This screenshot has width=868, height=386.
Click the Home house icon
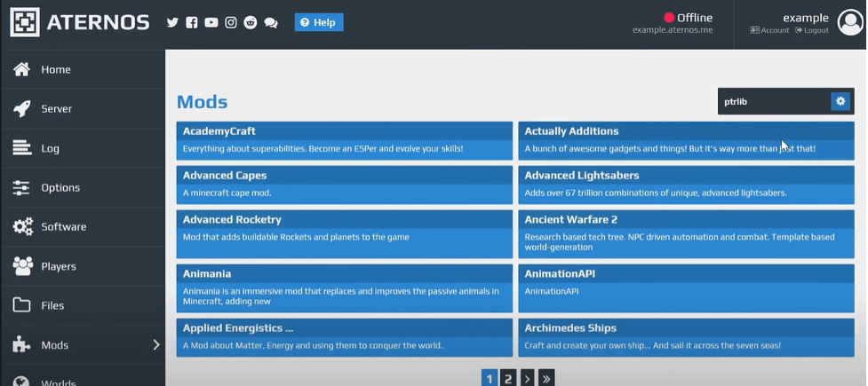(22, 70)
